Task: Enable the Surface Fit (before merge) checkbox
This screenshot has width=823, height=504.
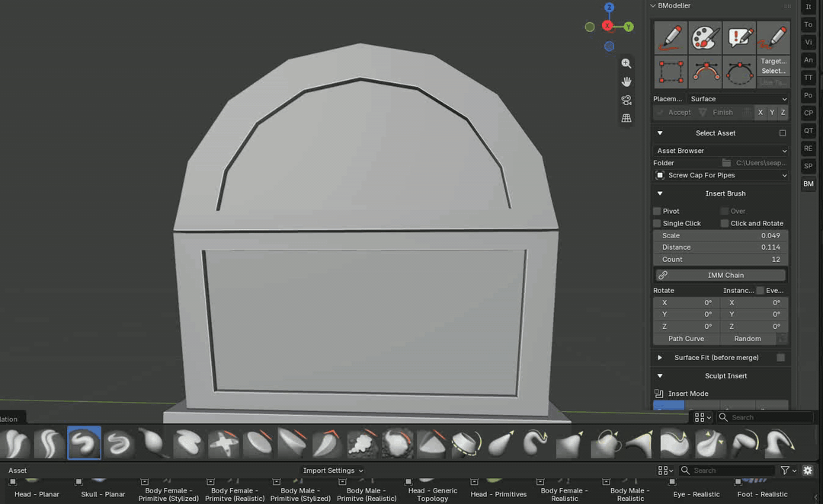Action: click(x=781, y=358)
